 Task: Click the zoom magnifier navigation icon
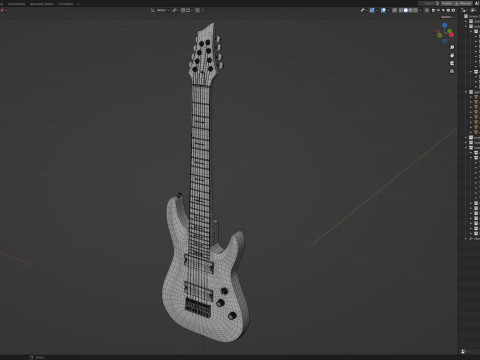452,47
